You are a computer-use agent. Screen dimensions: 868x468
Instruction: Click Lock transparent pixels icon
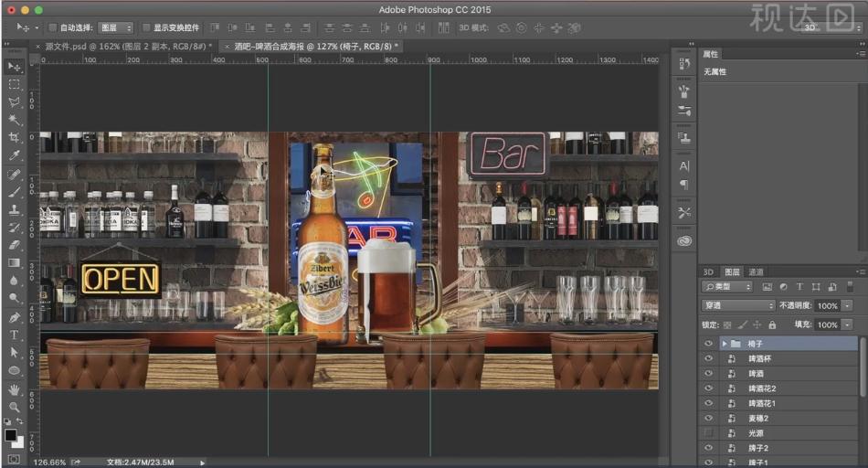(x=727, y=324)
